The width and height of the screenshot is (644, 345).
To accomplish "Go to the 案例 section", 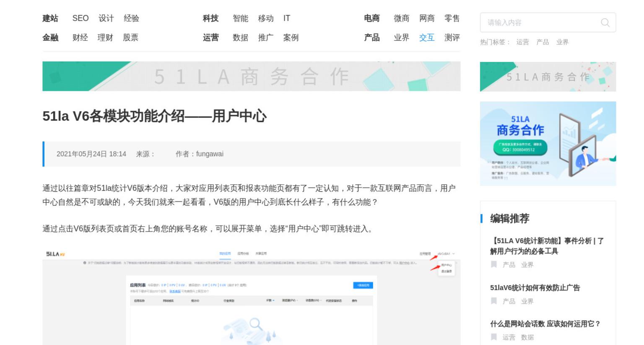I will (x=291, y=38).
